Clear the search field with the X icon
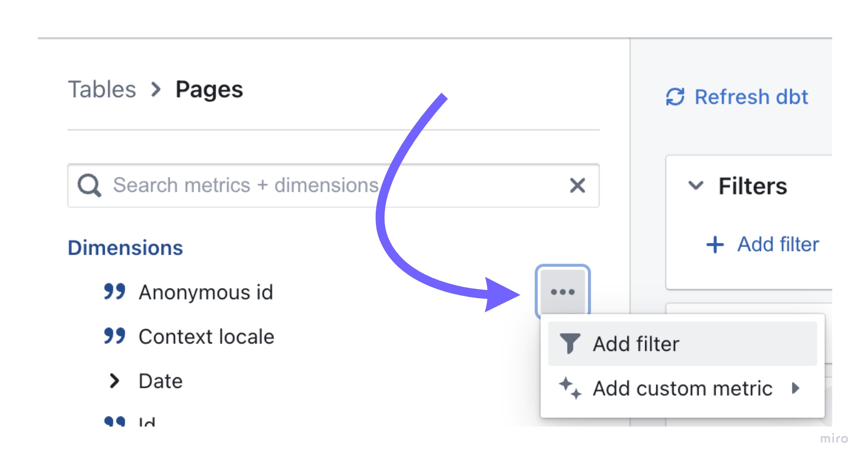 (x=577, y=185)
